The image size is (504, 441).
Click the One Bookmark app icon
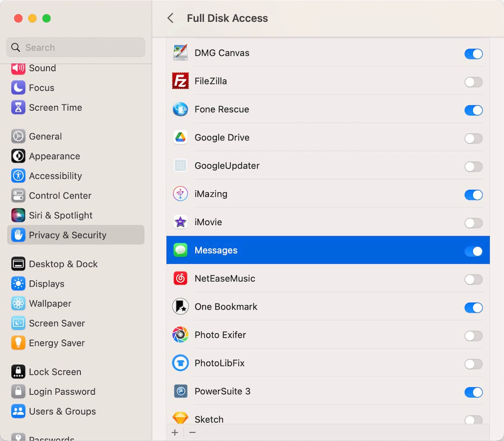tap(181, 307)
